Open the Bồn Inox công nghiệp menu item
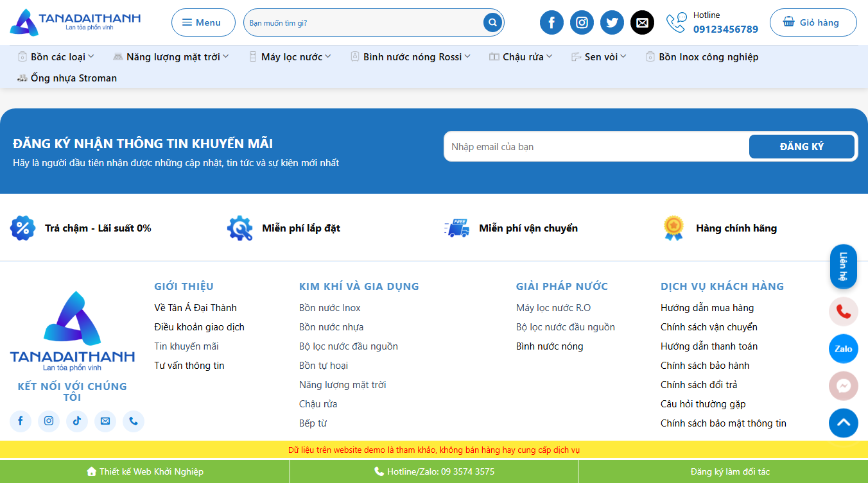The image size is (868, 483). [x=702, y=56]
